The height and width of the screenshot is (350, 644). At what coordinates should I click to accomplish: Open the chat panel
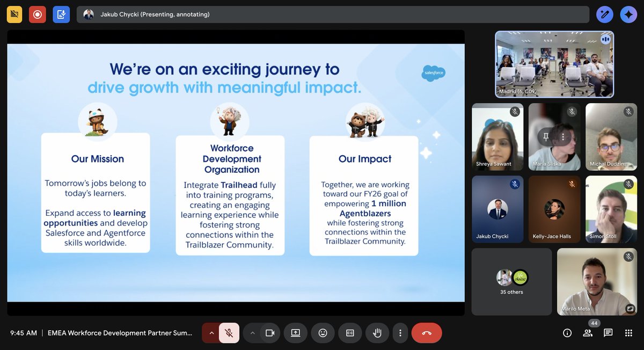[x=608, y=333]
